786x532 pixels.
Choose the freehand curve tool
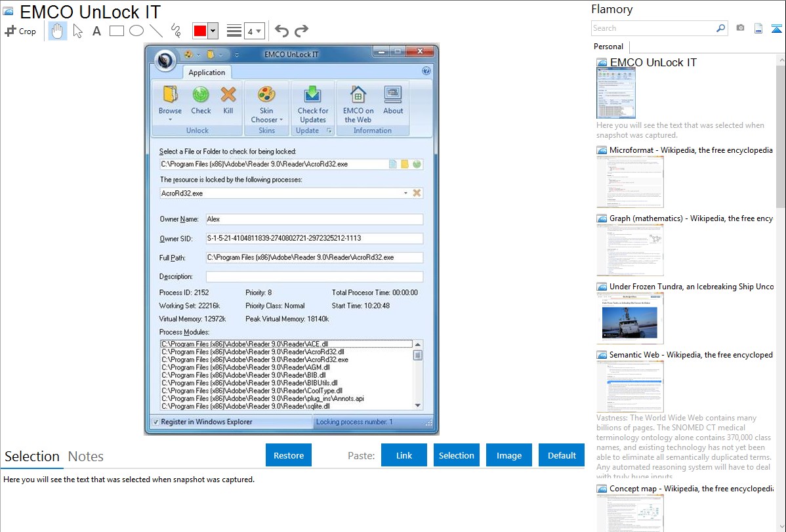coord(176,31)
